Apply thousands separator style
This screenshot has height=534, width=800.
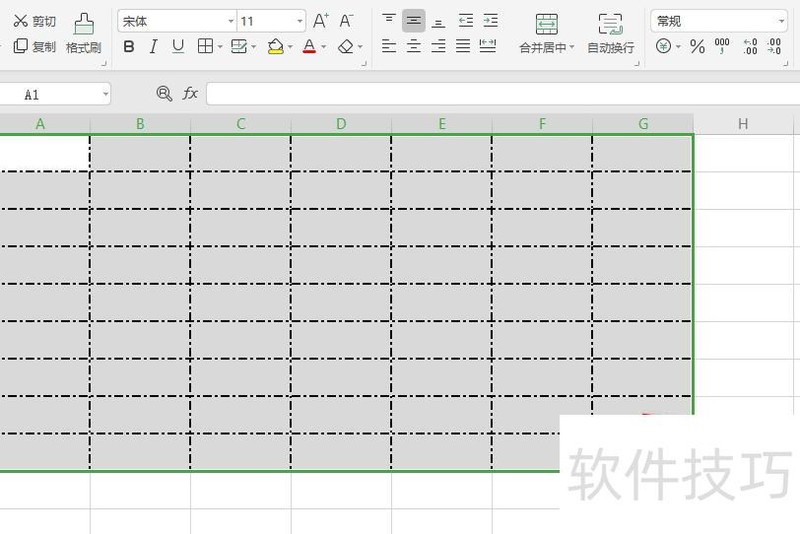722,46
